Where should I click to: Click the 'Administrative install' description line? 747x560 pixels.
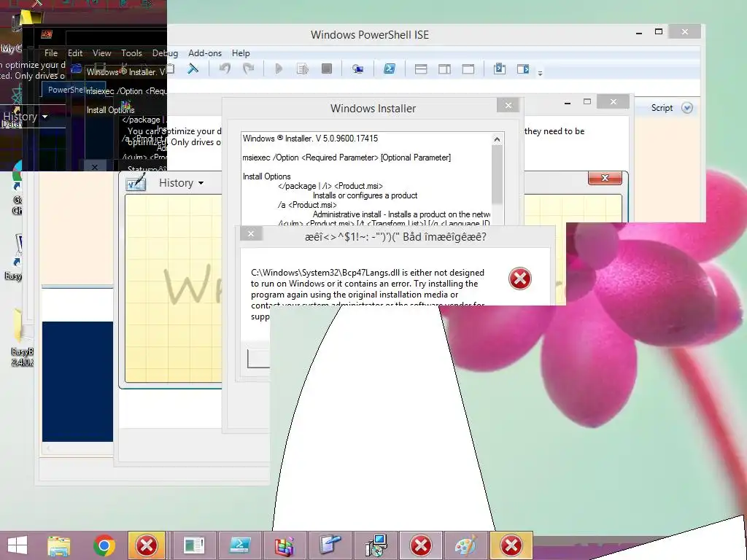point(402,215)
